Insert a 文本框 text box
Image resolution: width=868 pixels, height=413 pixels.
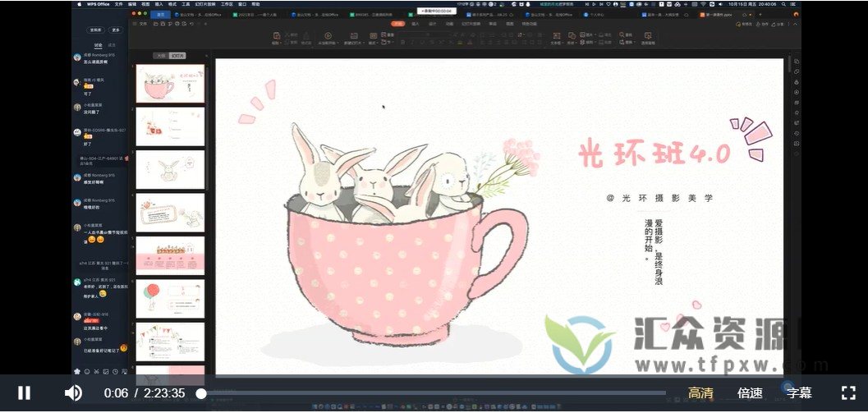tap(556, 38)
